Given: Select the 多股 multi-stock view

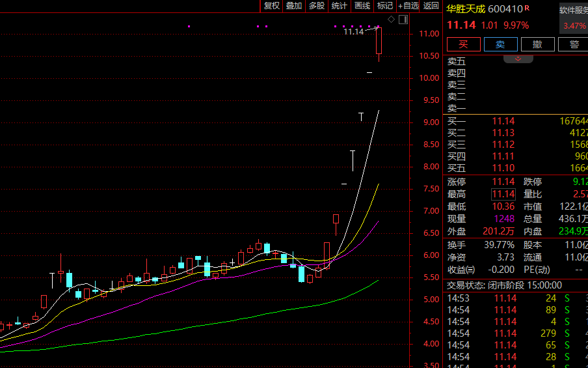Looking at the screenshot, I should point(317,6).
